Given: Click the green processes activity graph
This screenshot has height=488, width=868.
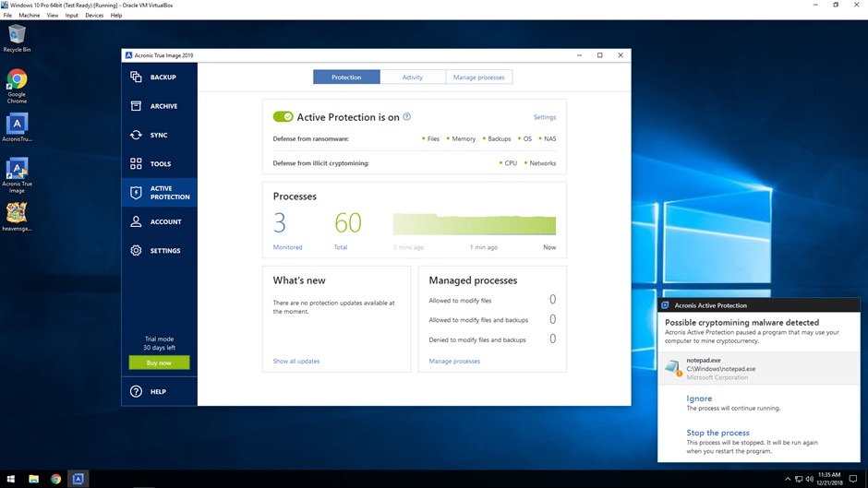Looking at the screenshot, I should click(475, 224).
